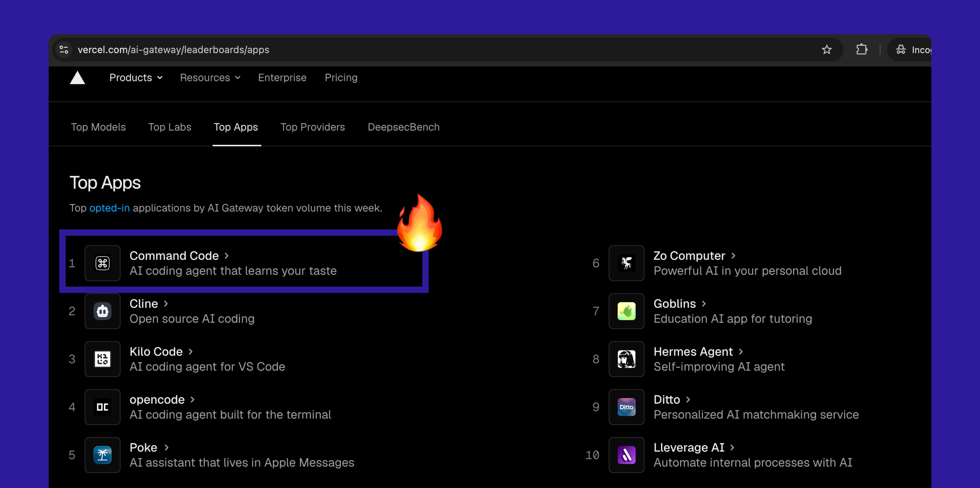Click 'Education AI app for tutoring' text
The image size is (980, 488).
(x=733, y=319)
